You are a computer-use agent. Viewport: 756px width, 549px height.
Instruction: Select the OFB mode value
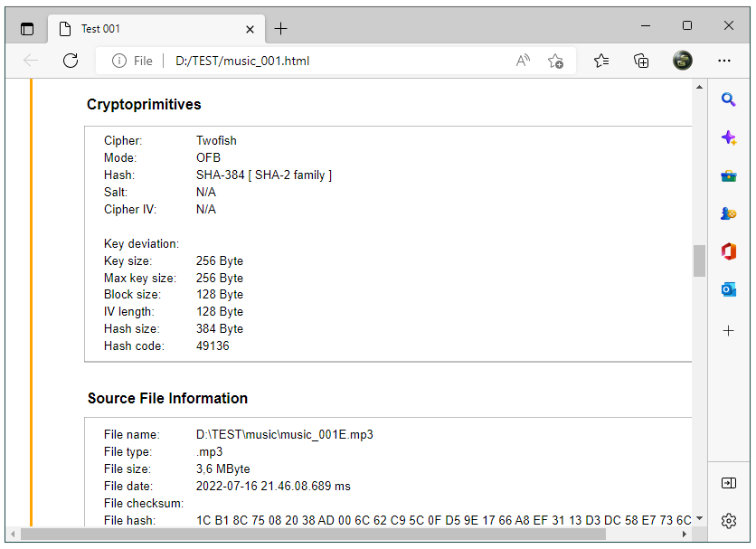208,157
